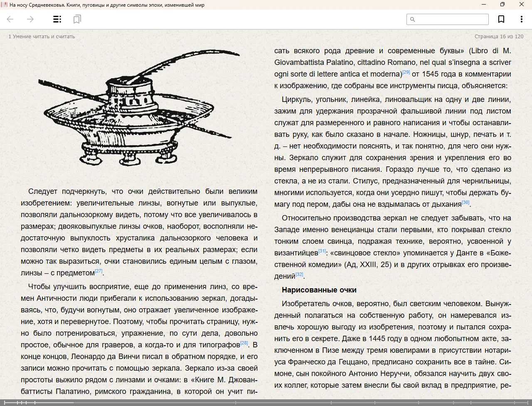Viewport: 532px width, 406px height.
Task: Open the three-dot options menu
Action: (521, 19)
